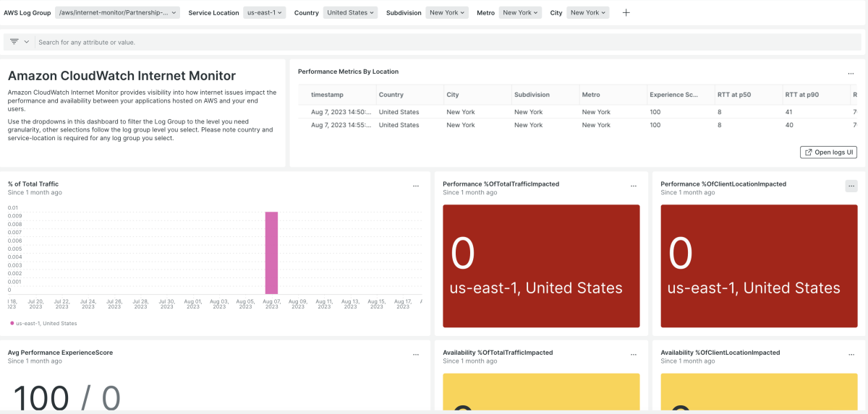Open ellipsis menu on Performance %OfClientLocationImpacted

(x=851, y=186)
